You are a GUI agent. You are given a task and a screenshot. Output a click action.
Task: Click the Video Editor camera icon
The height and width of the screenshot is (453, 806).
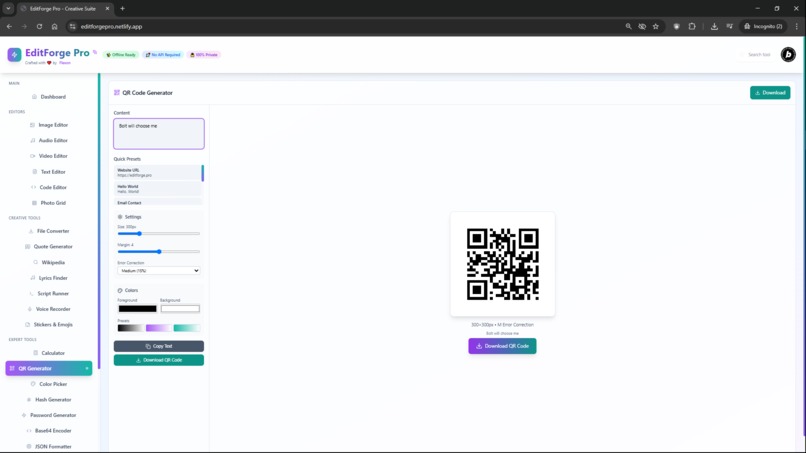[x=33, y=156]
